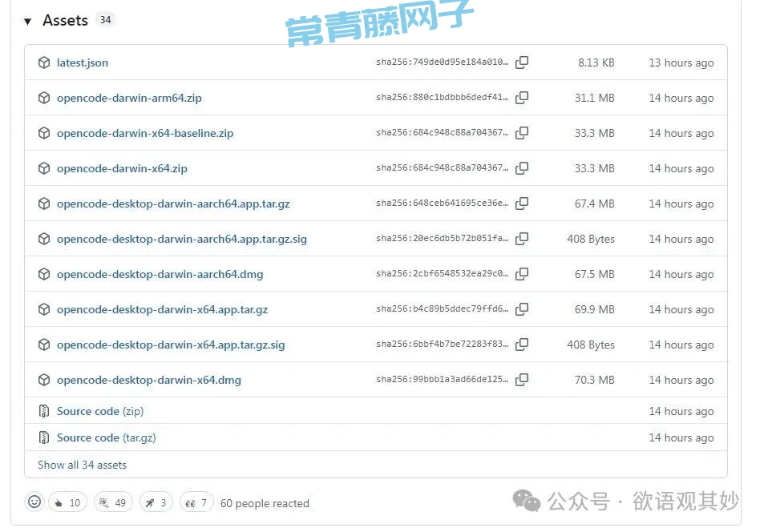Copy the checksum for opencode-desktop-darwin-aarch64.dmg
Image resolution: width=764 pixels, height=532 pixels.
click(522, 274)
